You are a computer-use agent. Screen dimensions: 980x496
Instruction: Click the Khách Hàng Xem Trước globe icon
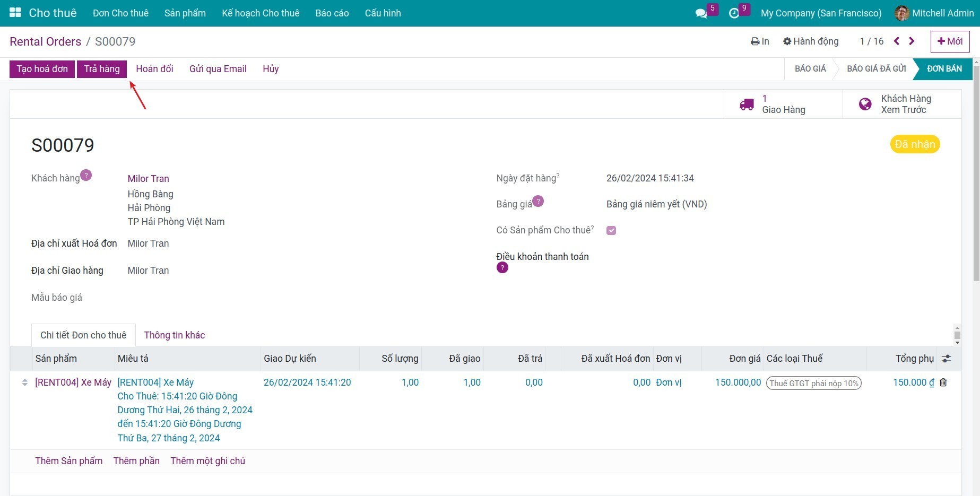(x=865, y=105)
